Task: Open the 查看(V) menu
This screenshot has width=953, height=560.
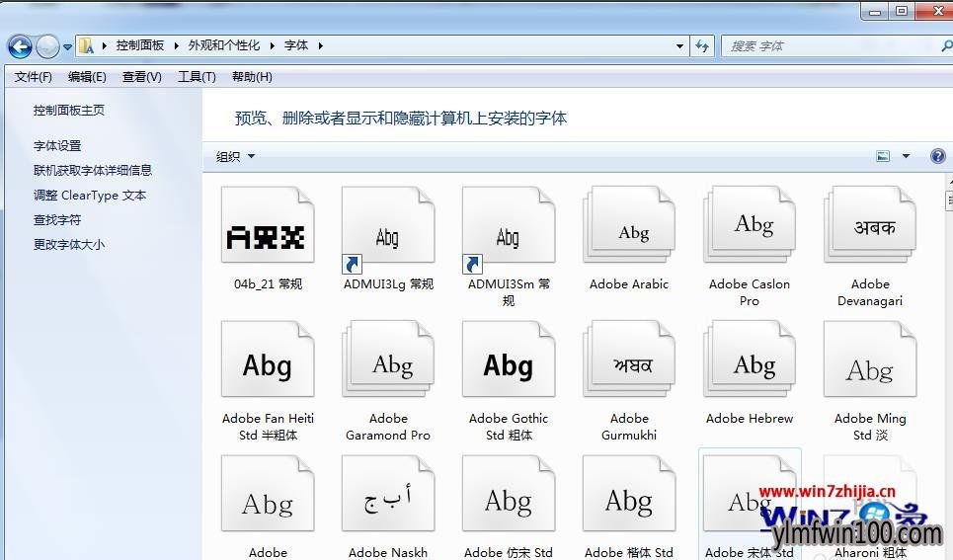Action: pyautogui.click(x=141, y=77)
